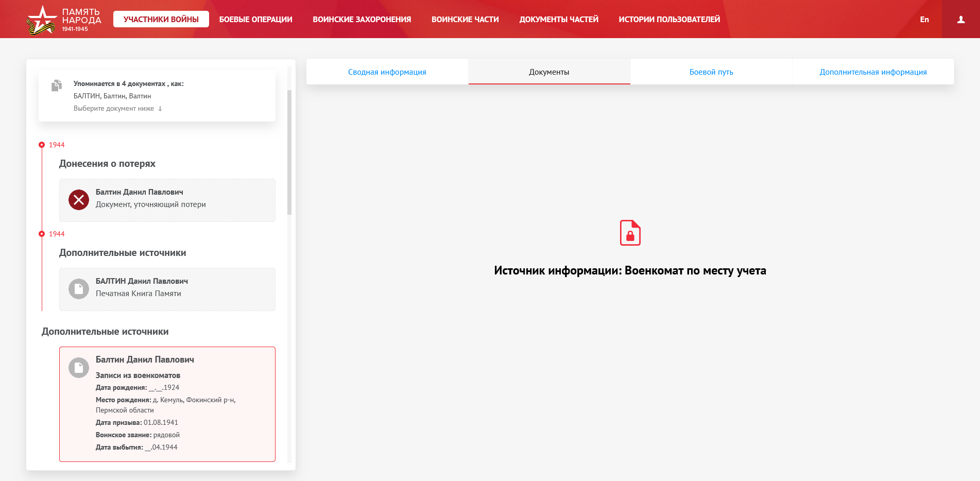
Task: Go to Воинские захоронения section
Action: pos(362,20)
